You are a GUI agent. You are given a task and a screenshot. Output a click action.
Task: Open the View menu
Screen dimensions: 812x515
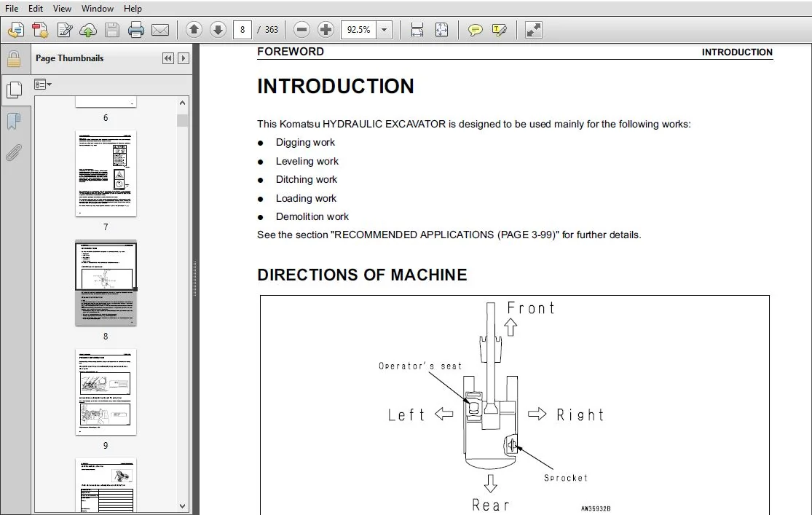click(x=62, y=8)
